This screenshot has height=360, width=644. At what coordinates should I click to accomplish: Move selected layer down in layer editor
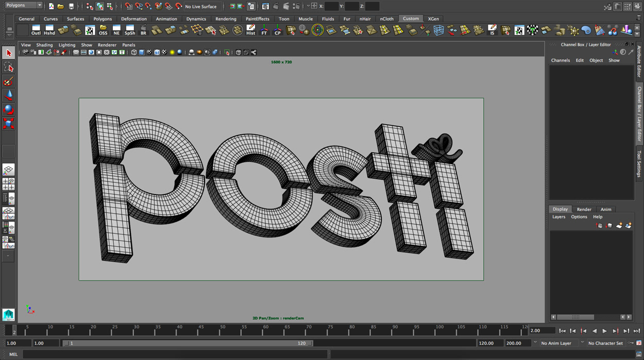[609, 226]
